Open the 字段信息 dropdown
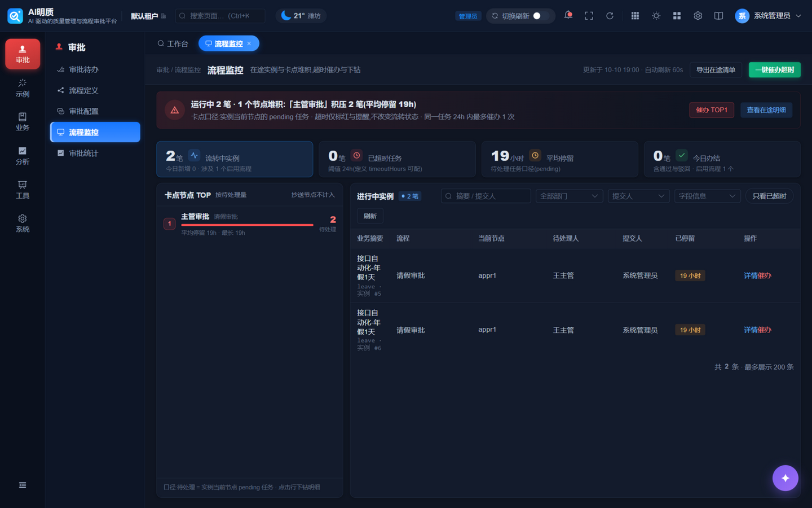The width and height of the screenshot is (812, 508). pyautogui.click(x=707, y=196)
